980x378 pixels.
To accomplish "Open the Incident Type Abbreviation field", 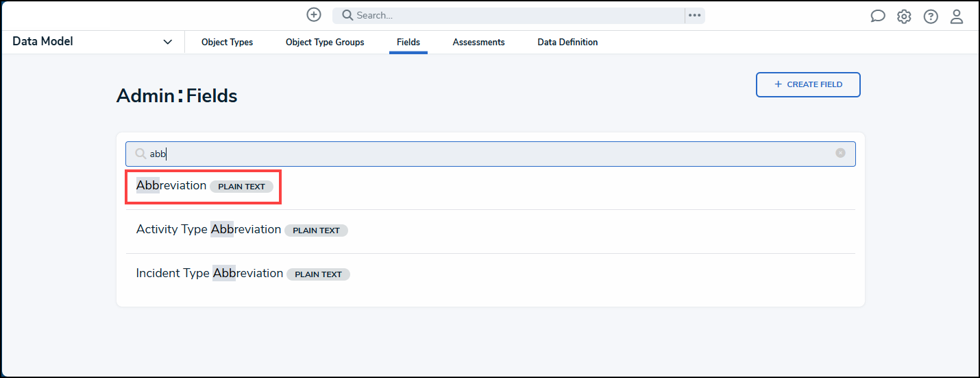I will pos(210,274).
